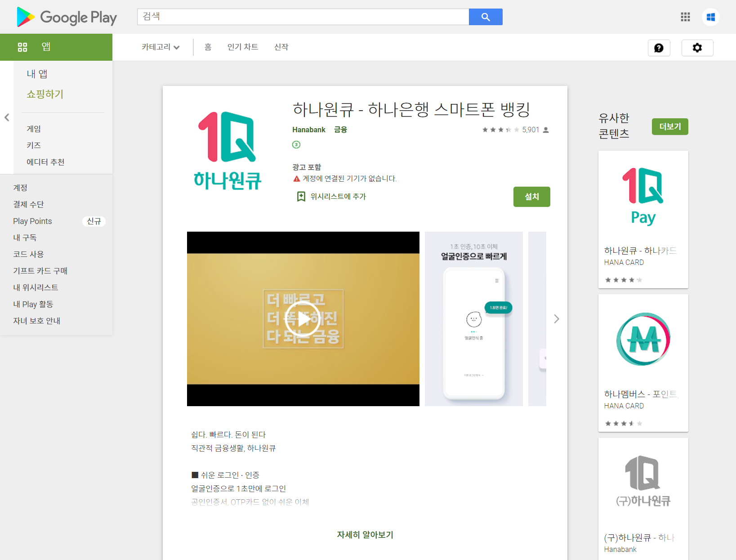Open the 인기 차트 tab
736x560 pixels.
[x=243, y=47]
